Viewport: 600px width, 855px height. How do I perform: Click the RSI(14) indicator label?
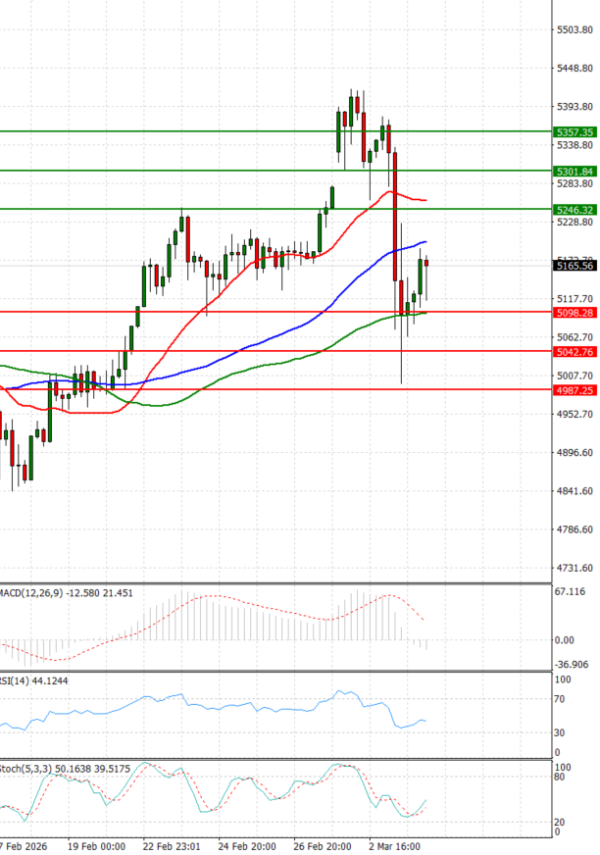pos(18,681)
